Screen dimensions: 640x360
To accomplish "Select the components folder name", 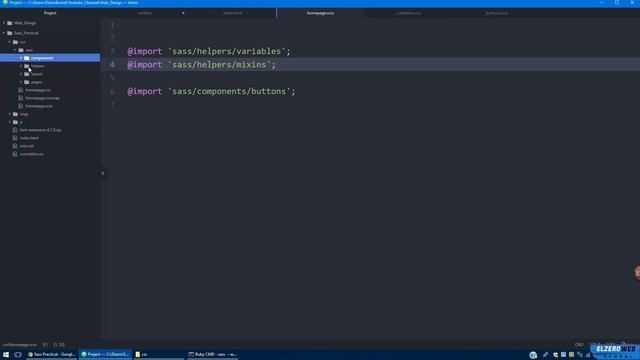I will 42,58.
